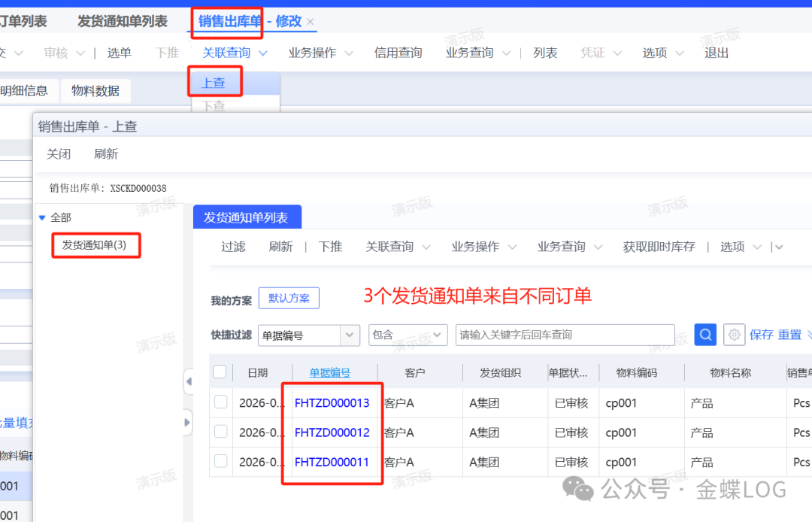The width and height of the screenshot is (812, 522).
Task: Check the box for row FHTZD000013
Action: pyautogui.click(x=220, y=402)
